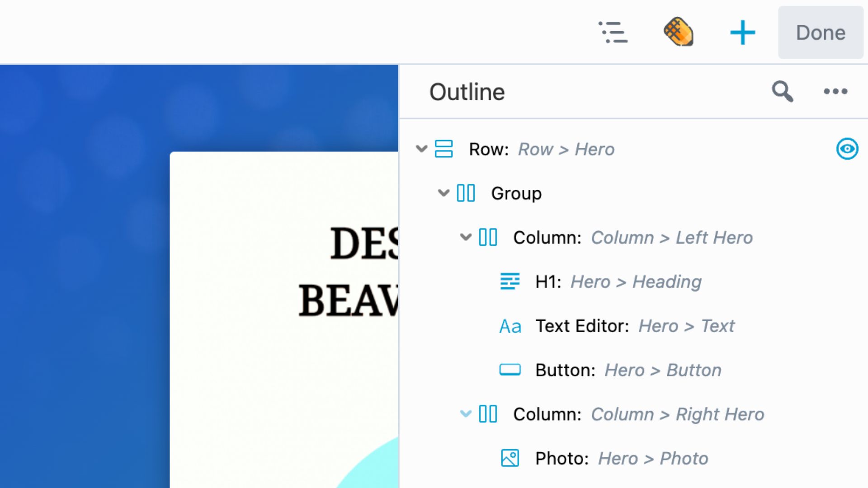Collapse the Group node chevron

point(443,193)
